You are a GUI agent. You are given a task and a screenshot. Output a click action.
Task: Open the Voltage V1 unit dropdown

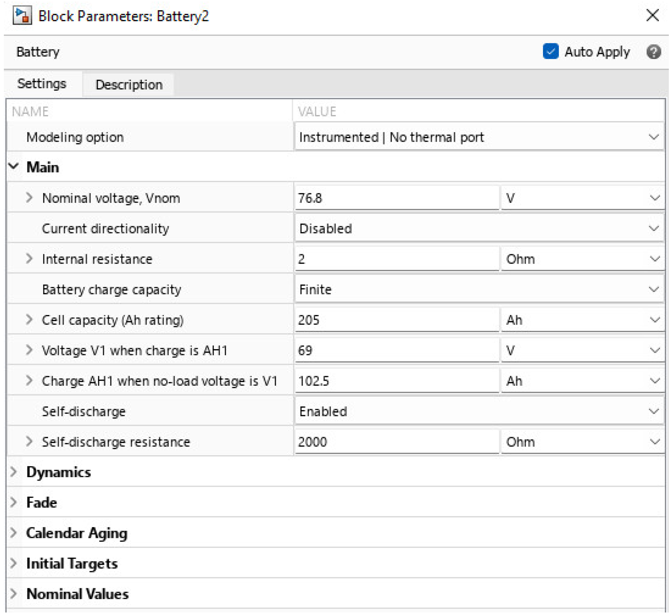point(582,351)
